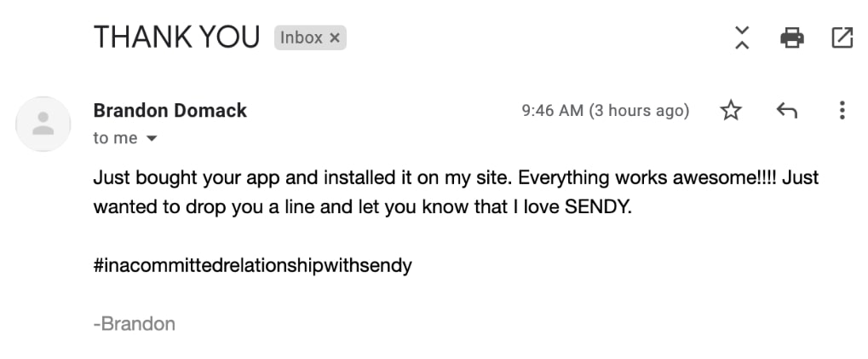Click the THANK YOU subject heading
The height and width of the screenshot is (359, 868).
click(176, 38)
